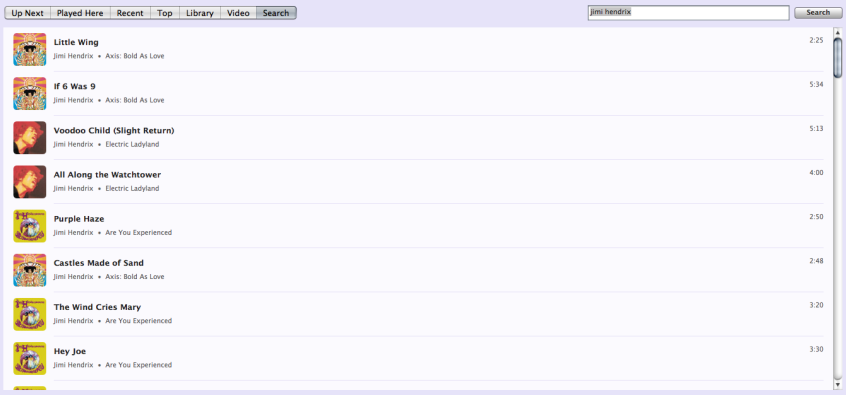Viewport: 846px width, 395px height.
Task: Click the 2:50 duration of Purple Haze
Action: click(816, 217)
